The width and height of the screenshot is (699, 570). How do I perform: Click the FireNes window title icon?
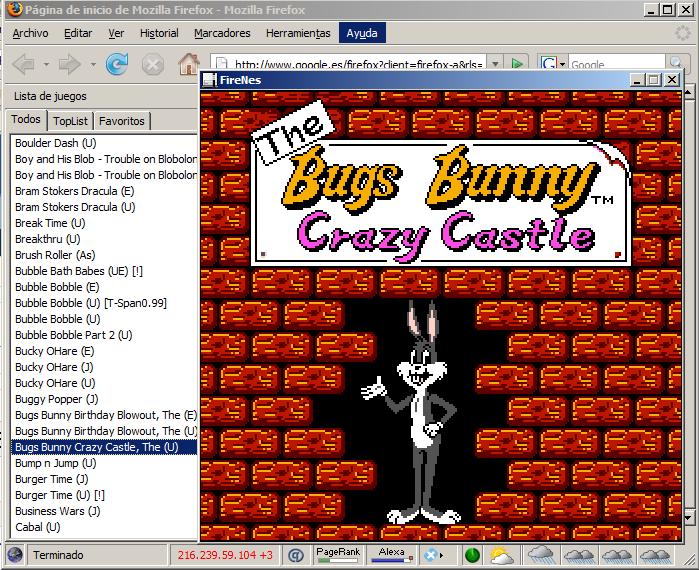pyautogui.click(x=210, y=80)
